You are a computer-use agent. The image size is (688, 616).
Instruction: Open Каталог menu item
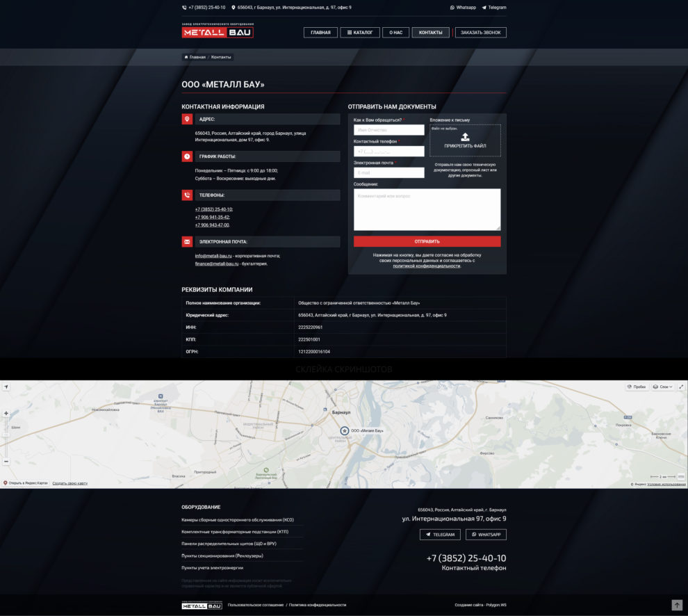coord(360,33)
